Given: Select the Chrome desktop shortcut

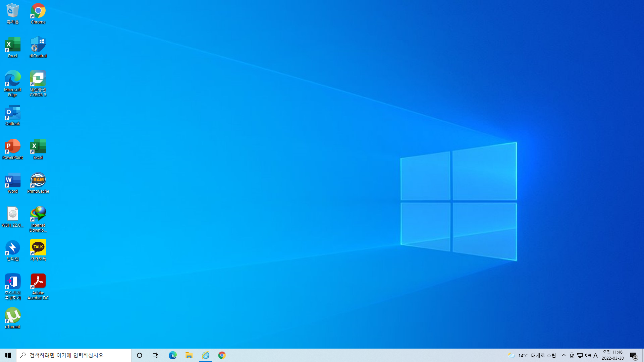Looking at the screenshot, I should click(x=38, y=14).
